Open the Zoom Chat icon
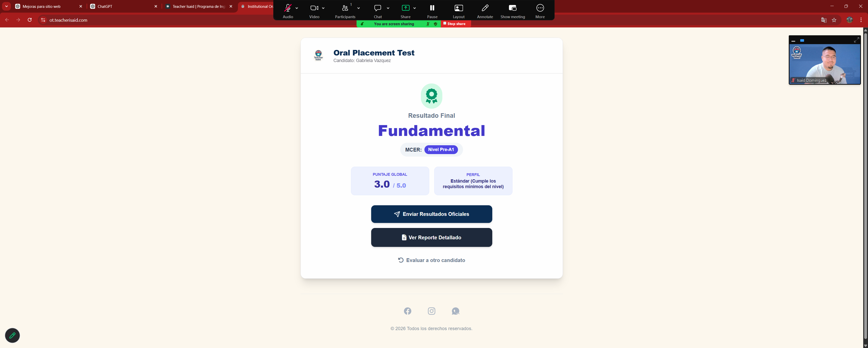This screenshot has height=348, width=868. click(x=377, y=8)
